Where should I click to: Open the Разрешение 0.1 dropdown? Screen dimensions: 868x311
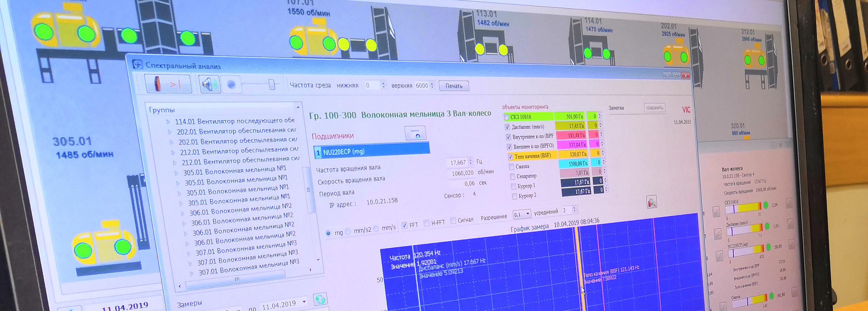coord(522,214)
